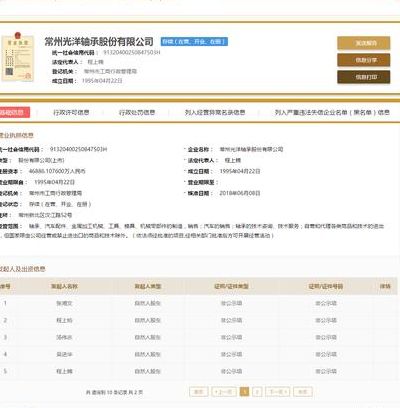Screen dimensions: 400x408
Task: Select current page 1 in pagination
Action: 244,392
